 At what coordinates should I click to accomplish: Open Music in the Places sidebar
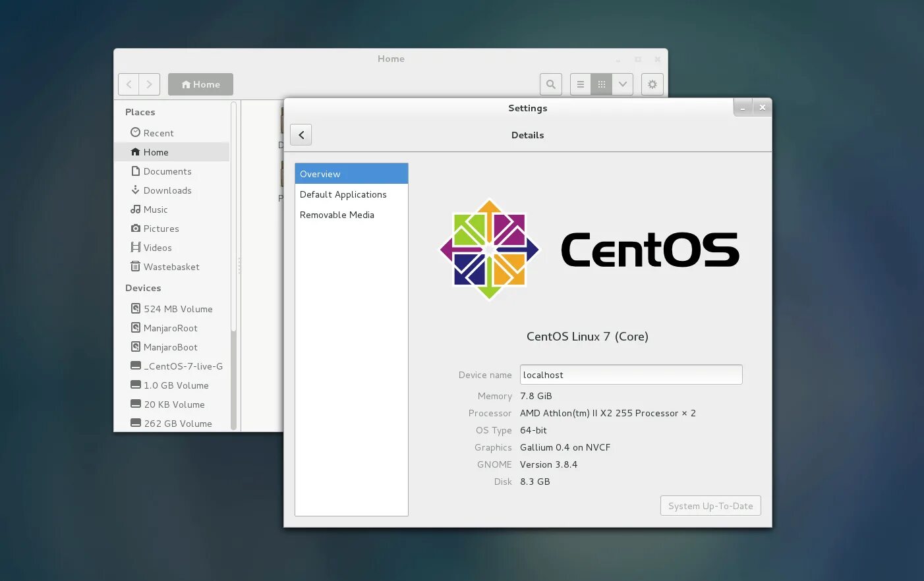click(x=172, y=209)
